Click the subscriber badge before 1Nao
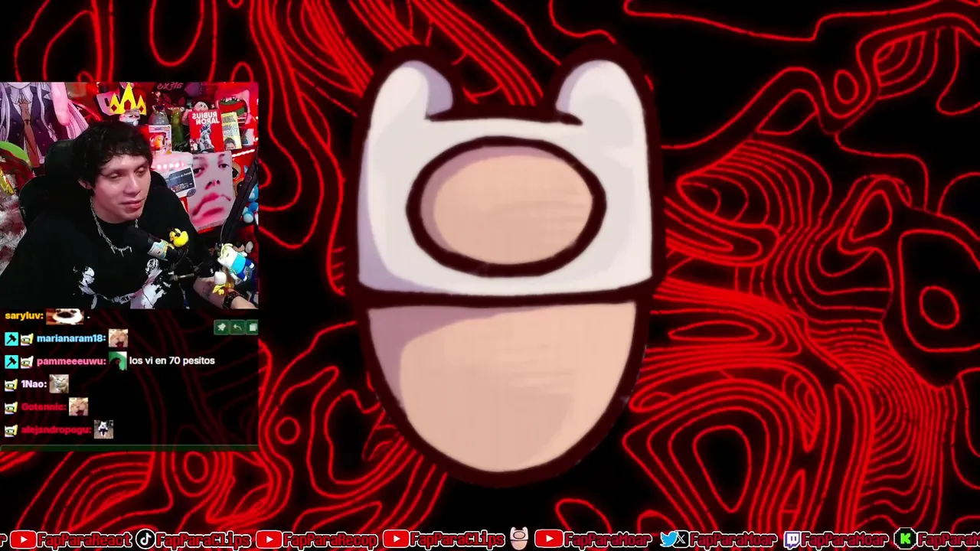 tap(11, 384)
